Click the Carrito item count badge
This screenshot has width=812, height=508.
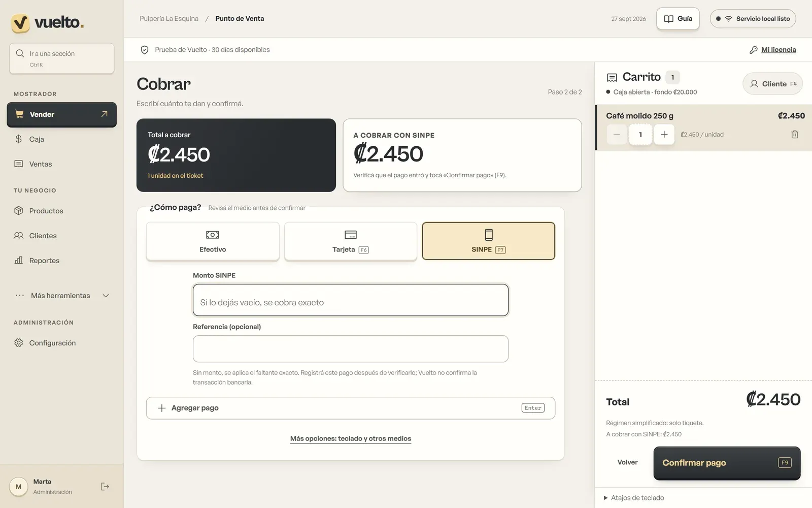(x=672, y=77)
